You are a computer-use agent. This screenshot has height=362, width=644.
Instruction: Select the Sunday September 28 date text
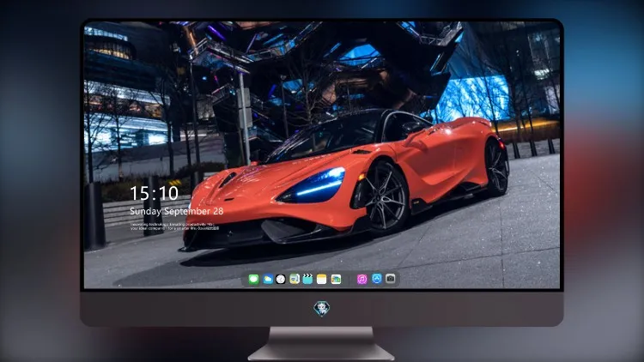(x=177, y=211)
